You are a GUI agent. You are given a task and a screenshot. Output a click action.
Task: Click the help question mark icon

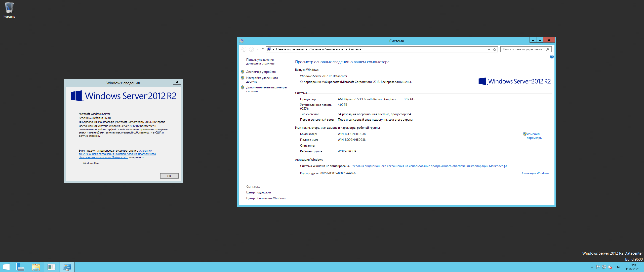pos(552,57)
